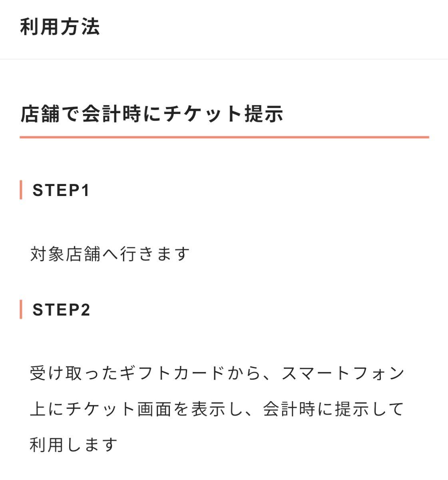Click the orange bar beside STEP2
Screen dimensions: 448x480
(x=21, y=310)
